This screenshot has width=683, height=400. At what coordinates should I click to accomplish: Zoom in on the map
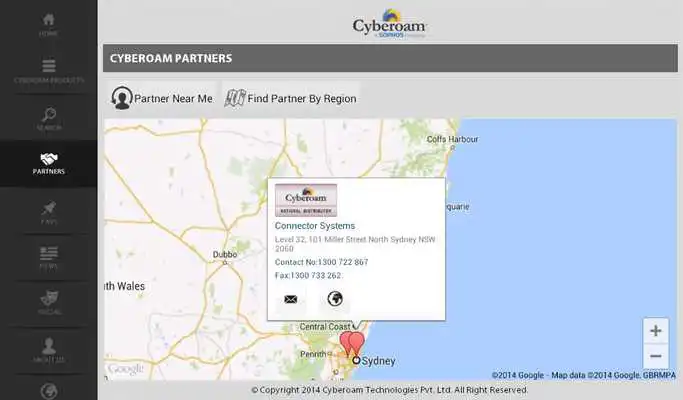(x=656, y=331)
